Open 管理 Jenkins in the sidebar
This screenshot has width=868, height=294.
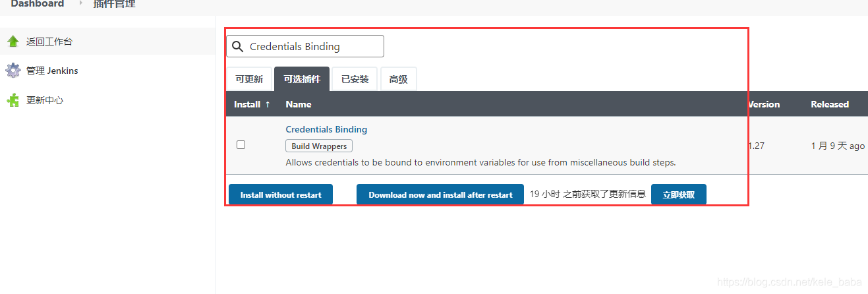click(52, 71)
